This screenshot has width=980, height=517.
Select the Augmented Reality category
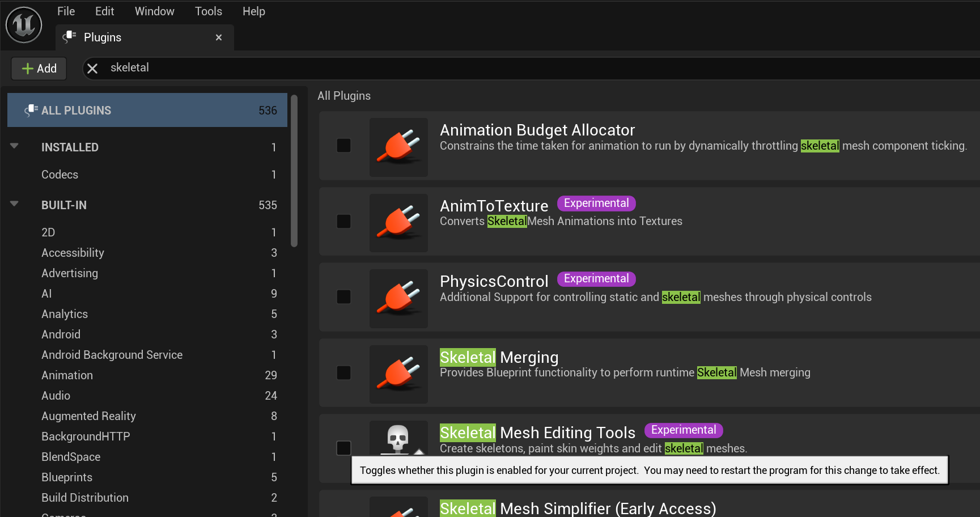pos(147,416)
